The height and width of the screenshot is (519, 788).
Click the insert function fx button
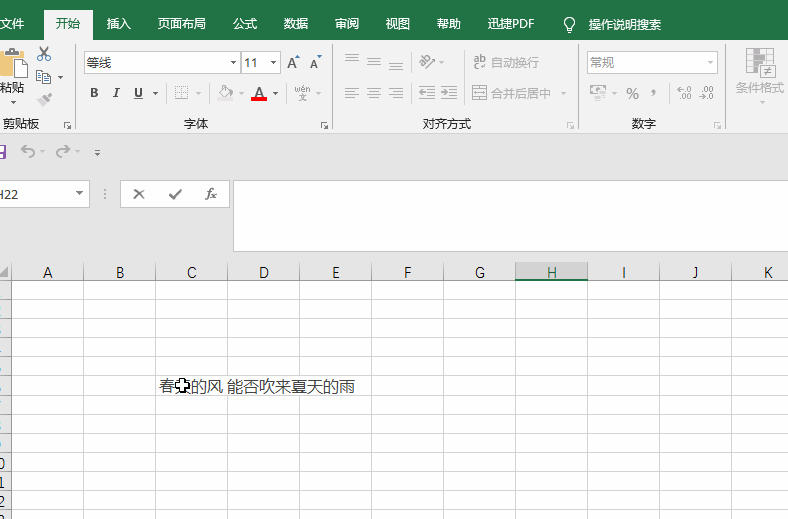pos(211,194)
